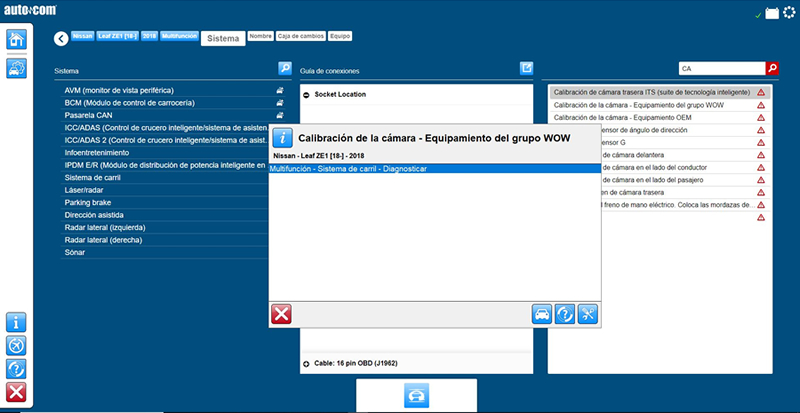The image size is (800, 413).
Task: Click the magnifier icon beside Sistema header
Action: [285, 68]
